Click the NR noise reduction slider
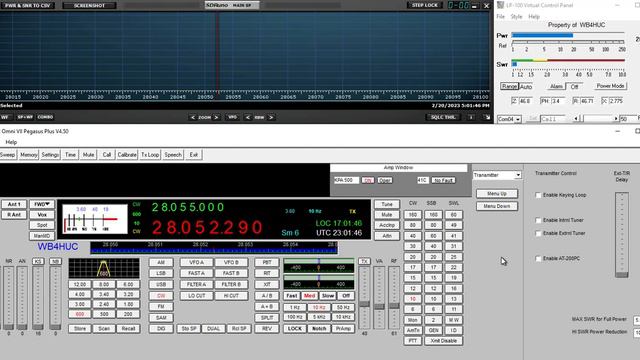The height and width of the screenshot is (360, 640). click(9, 298)
